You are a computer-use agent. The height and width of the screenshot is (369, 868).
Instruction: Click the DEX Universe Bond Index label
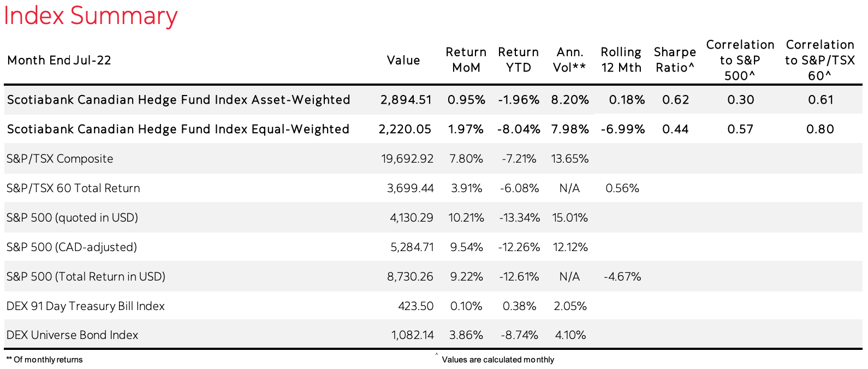72,335
